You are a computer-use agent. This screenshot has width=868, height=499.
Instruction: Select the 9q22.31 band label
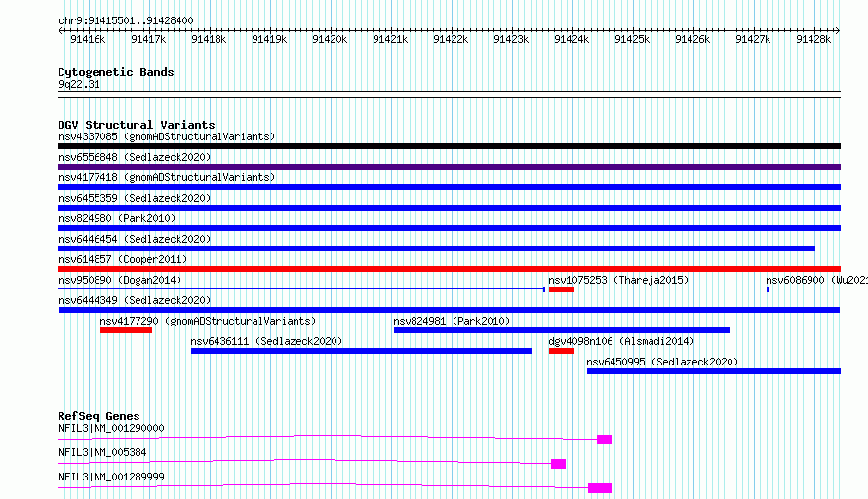(x=79, y=84)
